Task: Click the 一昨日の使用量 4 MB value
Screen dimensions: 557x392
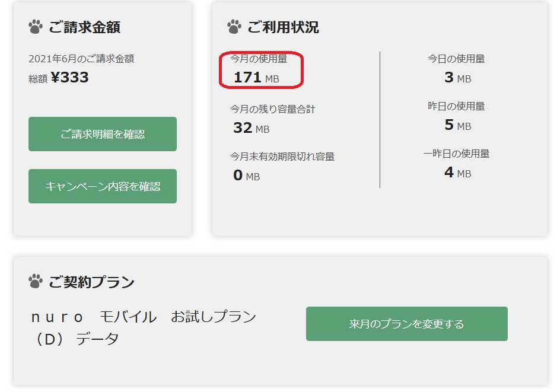Action: [457, 173]
